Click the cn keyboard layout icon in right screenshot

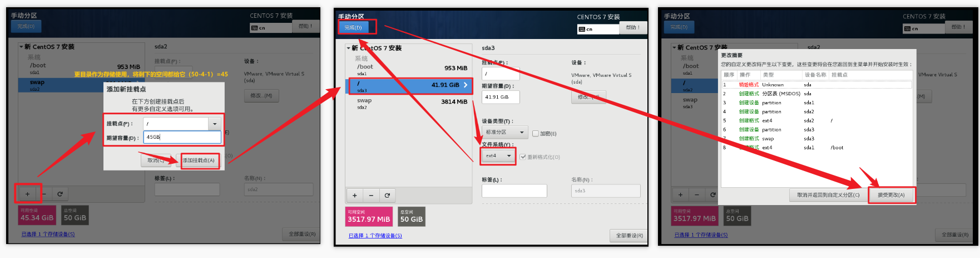click(x=907, y=28)
